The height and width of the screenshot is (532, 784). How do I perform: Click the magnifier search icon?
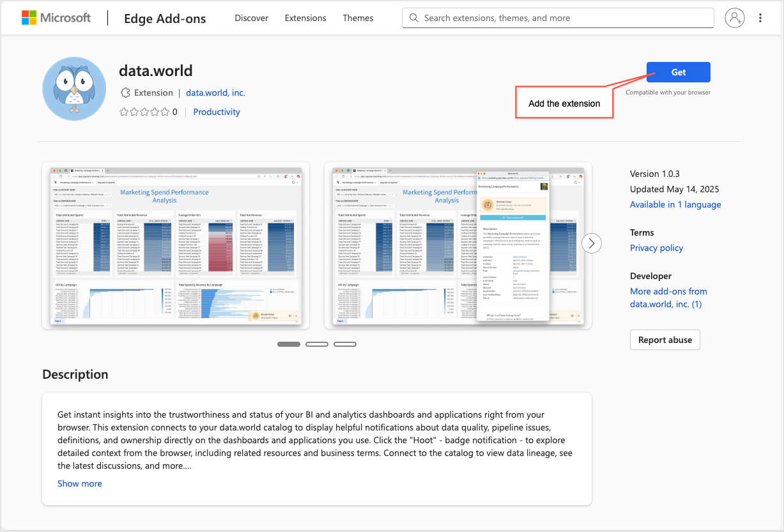tap(414, 18)
